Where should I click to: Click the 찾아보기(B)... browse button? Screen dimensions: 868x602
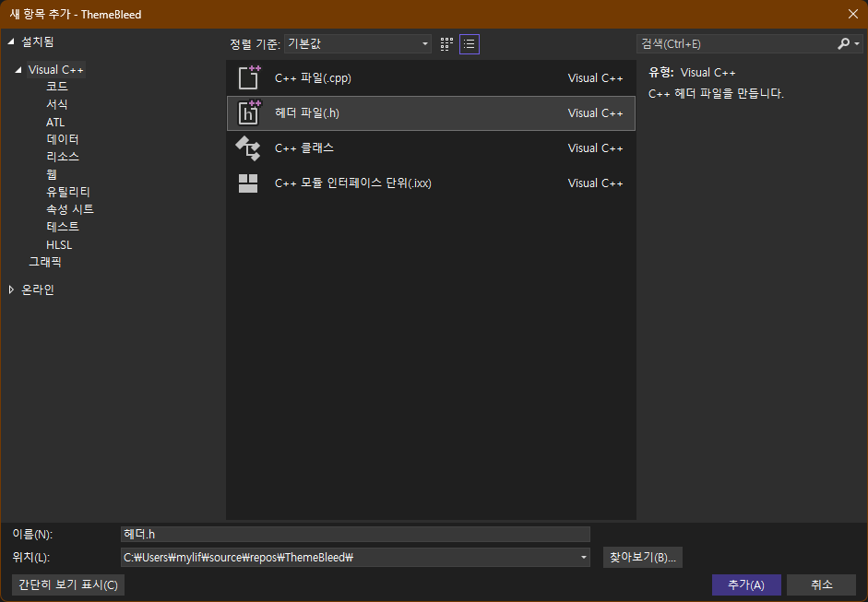(643, 557)
